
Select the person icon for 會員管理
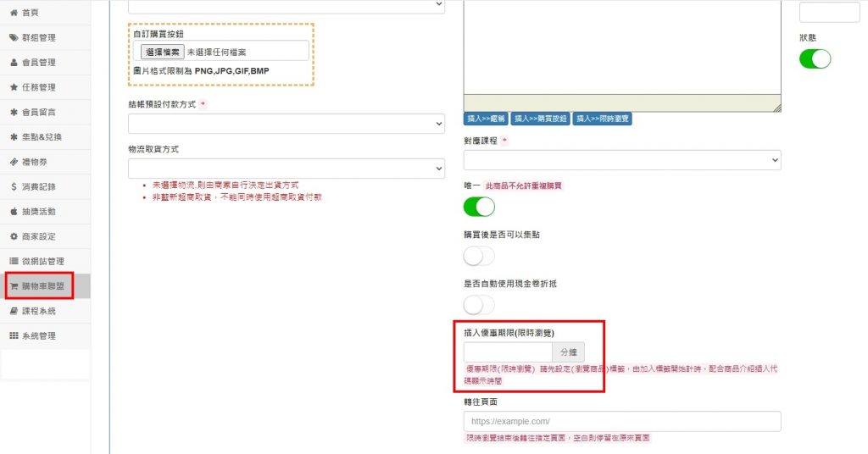tap(14, 63)
